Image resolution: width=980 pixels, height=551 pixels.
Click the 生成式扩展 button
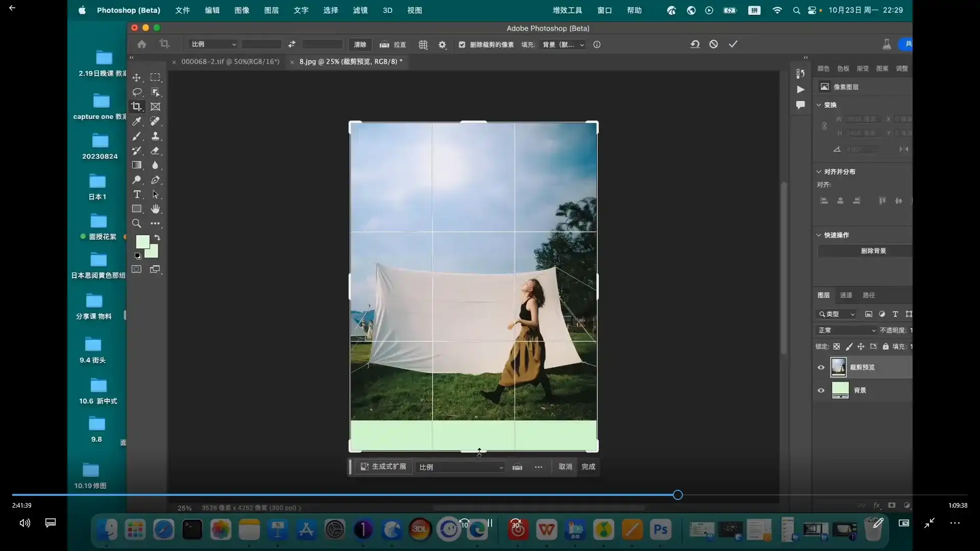(x=383, y=467)
